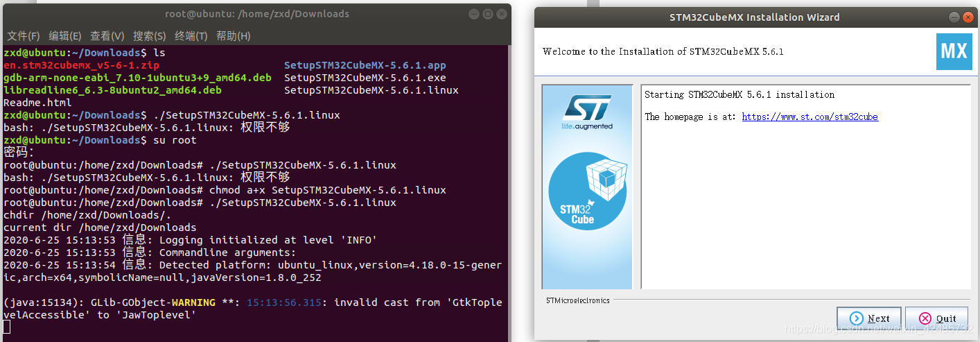Click the STMicroelectronics label in wizard

point(578,300)
